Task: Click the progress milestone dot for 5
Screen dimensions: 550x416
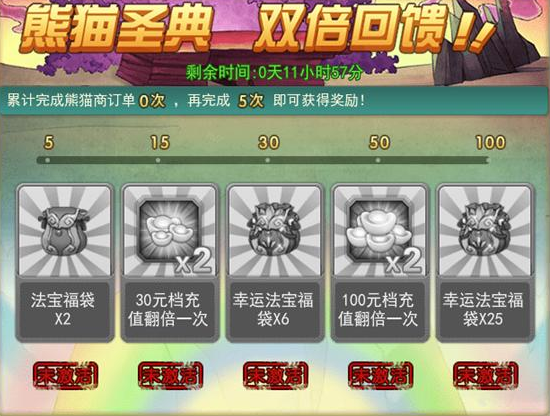Action: [x=48, y=160]
